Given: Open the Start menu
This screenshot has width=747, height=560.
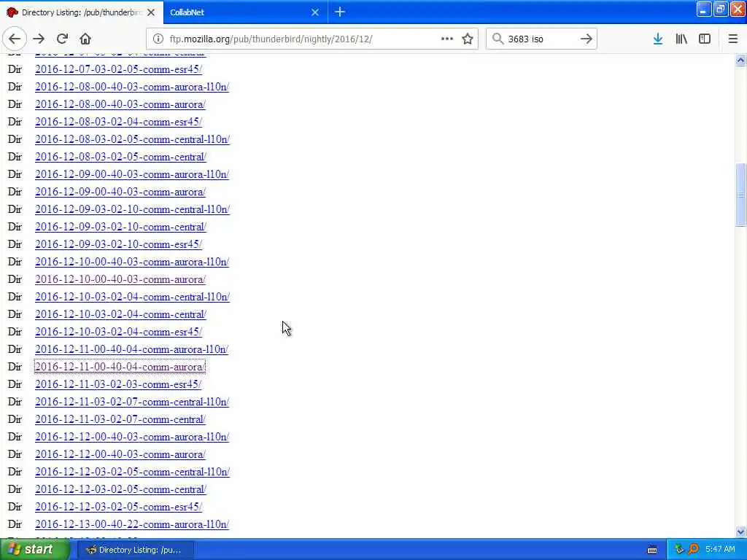Looking at the screenshot, I should pos(34,550).
